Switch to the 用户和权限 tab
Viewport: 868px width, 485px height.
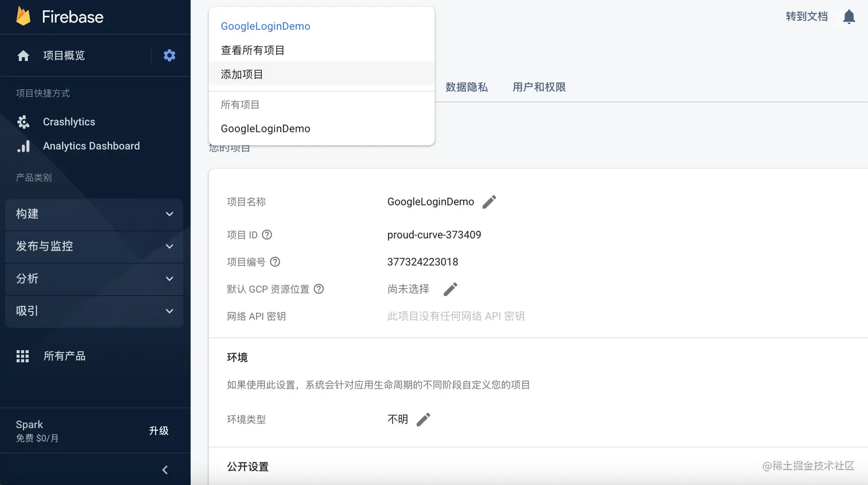tap(539, 87)
